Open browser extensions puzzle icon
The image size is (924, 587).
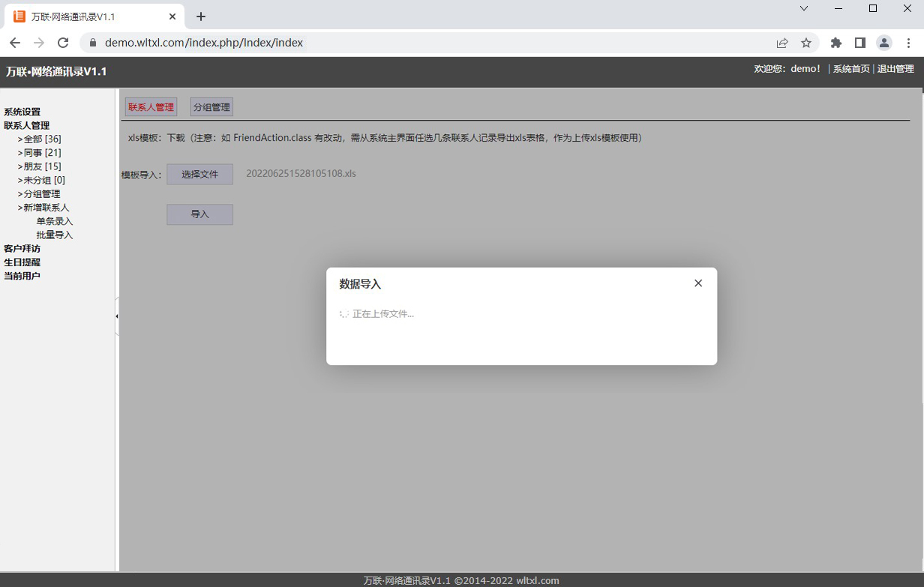[x=836, y=43]
